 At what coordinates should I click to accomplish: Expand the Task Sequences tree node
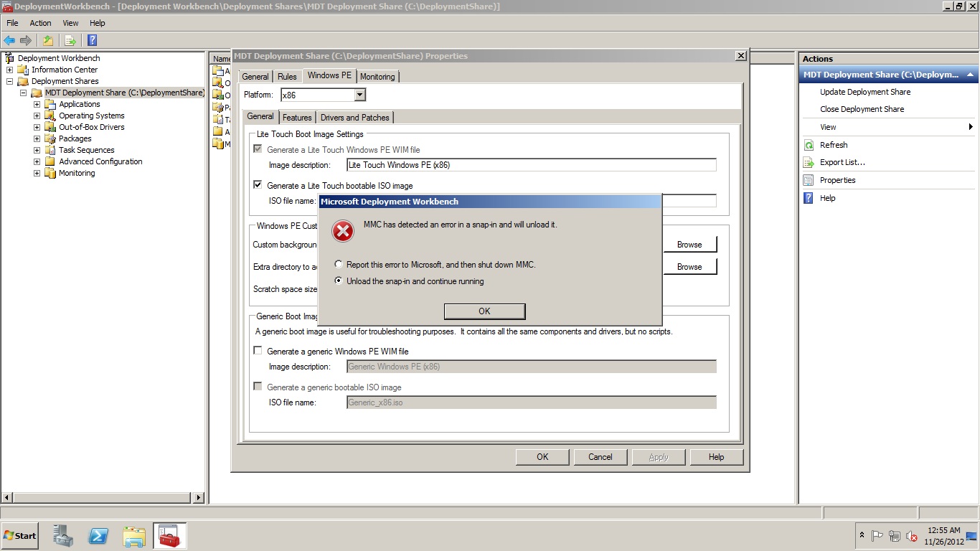(37, 150)
